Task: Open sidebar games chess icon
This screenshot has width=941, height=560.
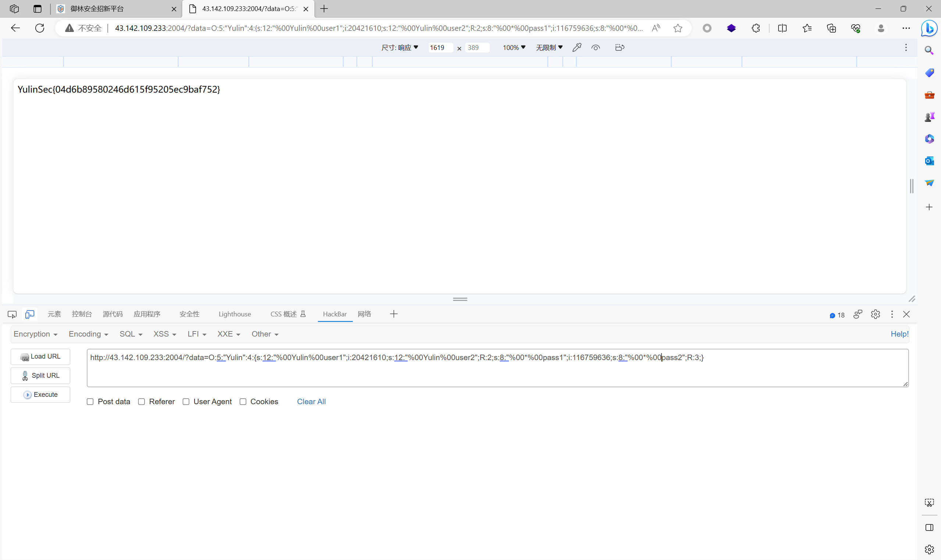Action: [929, 117]
